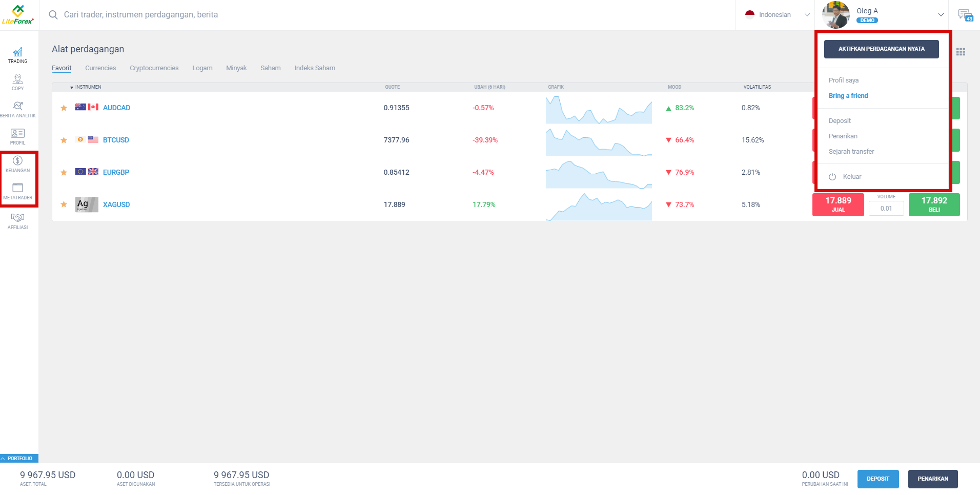Screen dimensions: 980x495
Task: Open the Profil sidebar icon
Action: (17, 136)
